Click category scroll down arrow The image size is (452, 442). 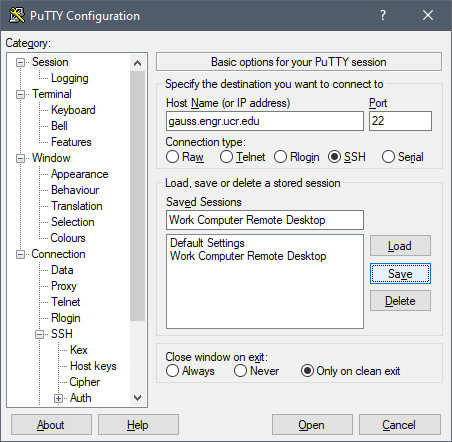(x=137, y=398)
